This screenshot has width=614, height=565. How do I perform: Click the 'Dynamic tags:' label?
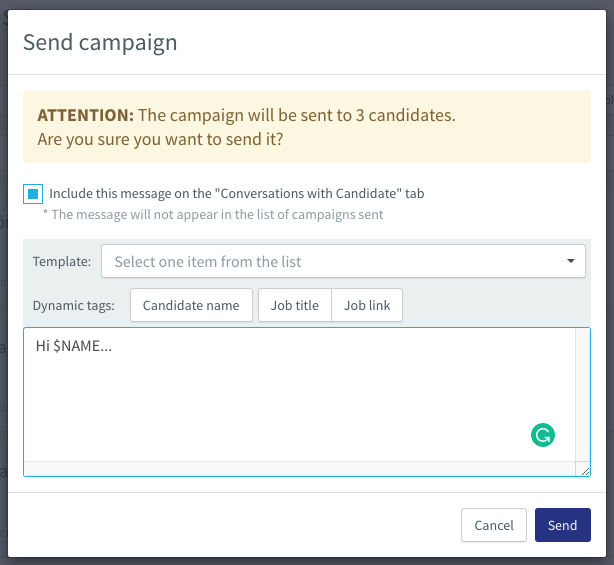click(74, 306)
